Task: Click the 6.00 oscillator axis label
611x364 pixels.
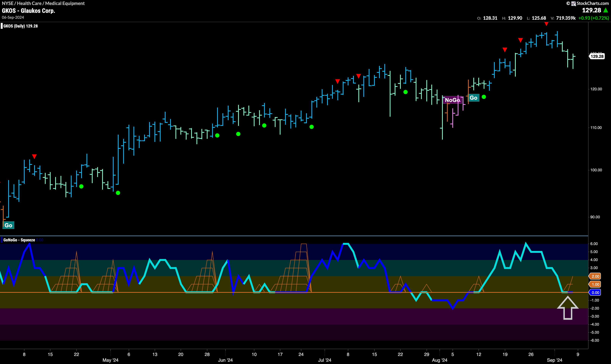Action: [x=594, y=244]
